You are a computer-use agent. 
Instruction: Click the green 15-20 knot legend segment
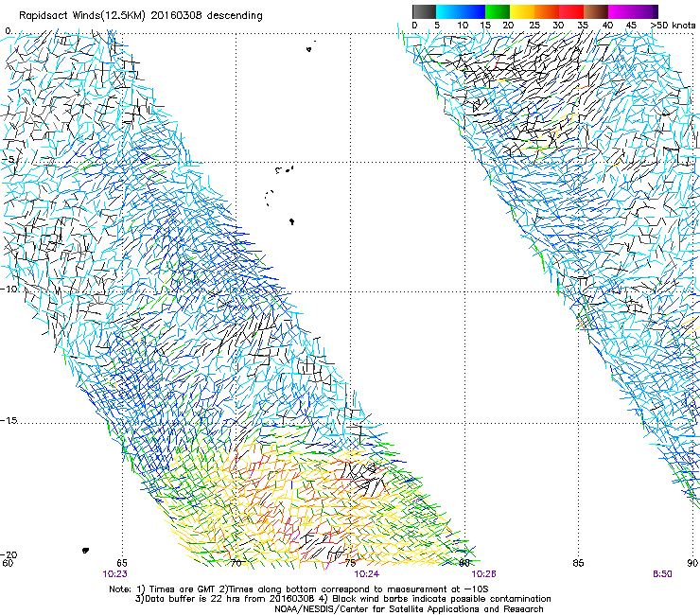click(498, 11)
